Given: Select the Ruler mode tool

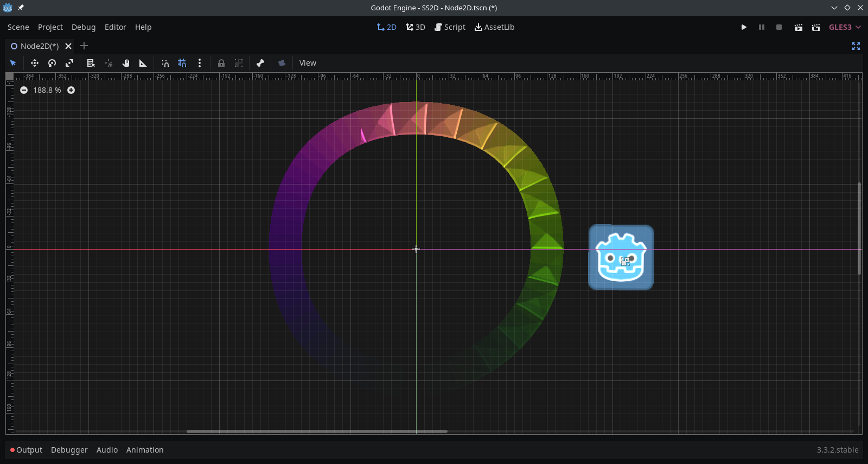Looking at the screenshot, I should click(x=143, y=63).
